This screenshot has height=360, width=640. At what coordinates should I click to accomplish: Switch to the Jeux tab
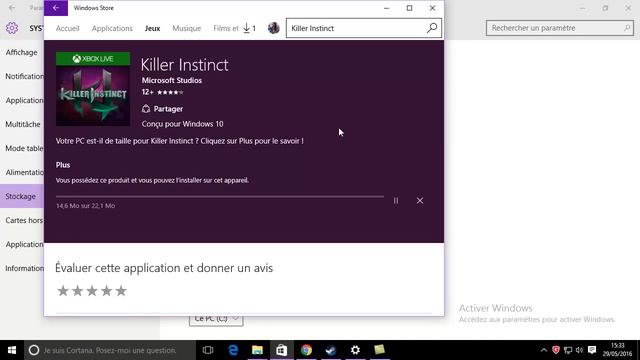[152, 28]
